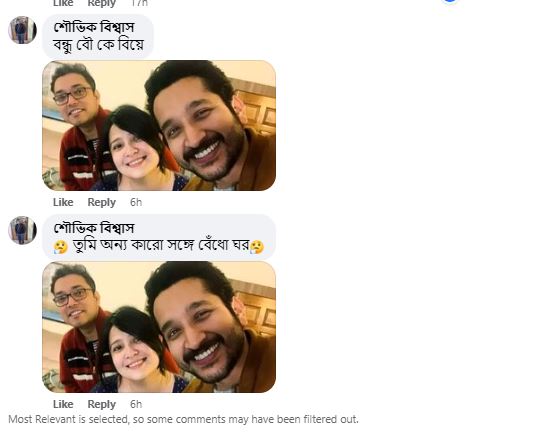Reply to the 'তুমি অন্য কারো সঙ্গে' comment
549x441 pixels.
pyautogui.click(x=102, y=404)
